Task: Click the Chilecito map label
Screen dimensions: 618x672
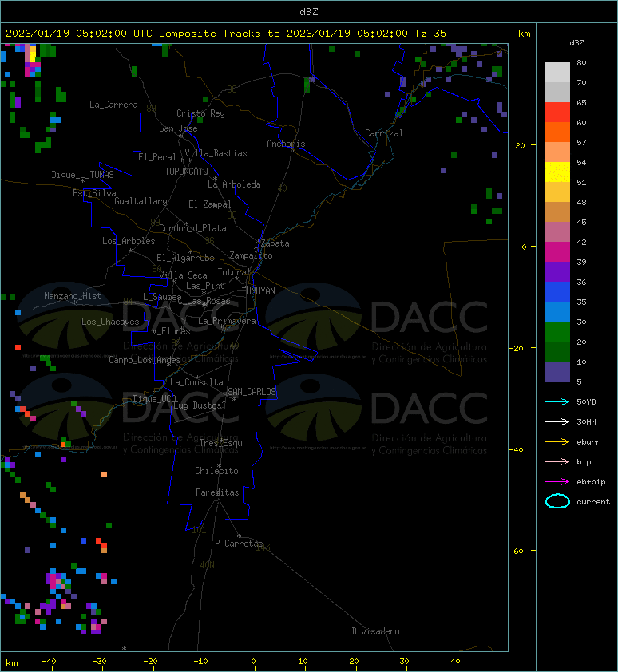Action: [216, 471]
